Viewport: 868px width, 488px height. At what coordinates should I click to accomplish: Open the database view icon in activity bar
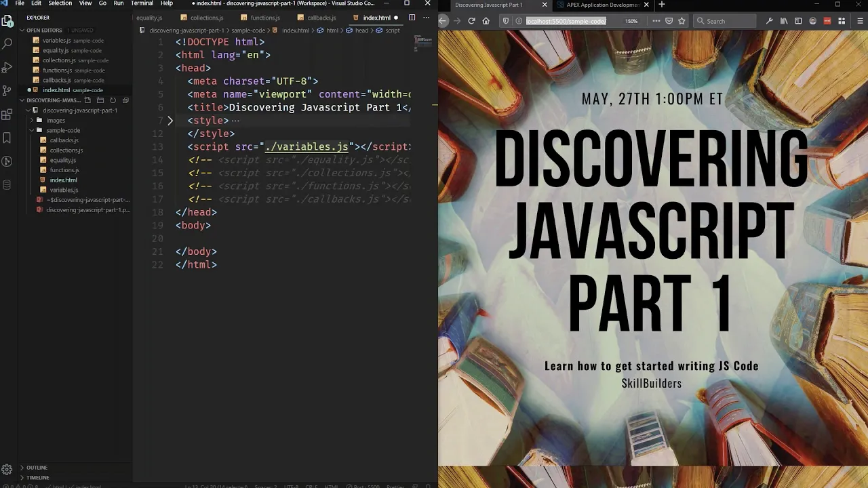[x=7, y=185]
